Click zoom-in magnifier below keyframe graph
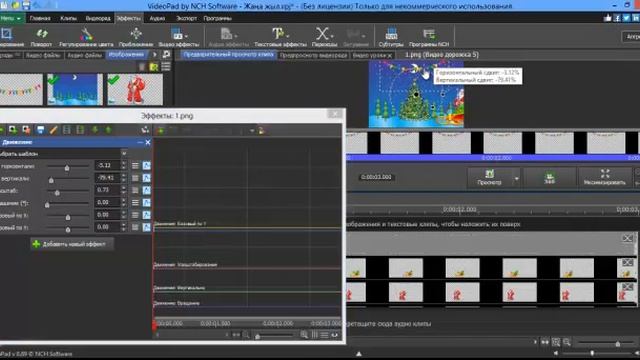This screenshot has height=360, width=640. pyautogui.click(x=304, y=335)
